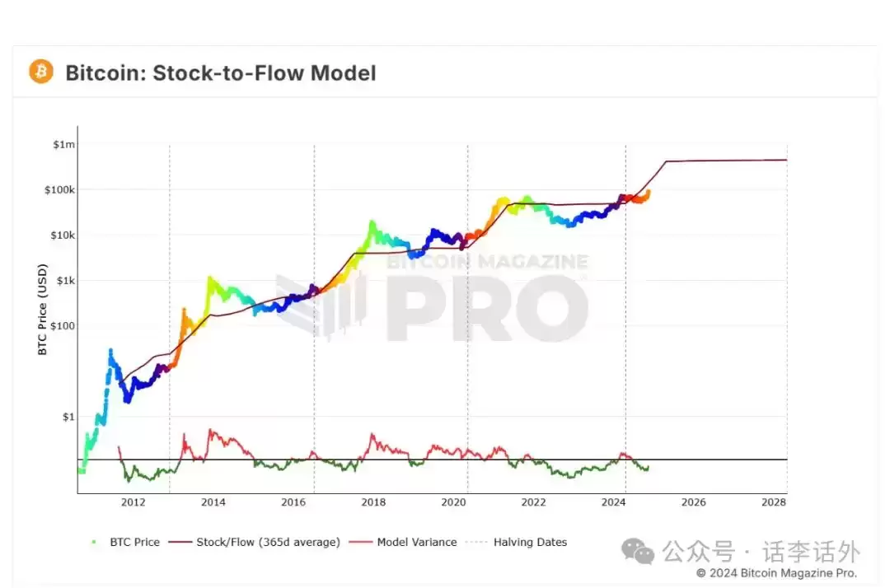Toggle Stock/Flow (365d average) legend entry
890x588 pixels.
click(x=255, y=542)
